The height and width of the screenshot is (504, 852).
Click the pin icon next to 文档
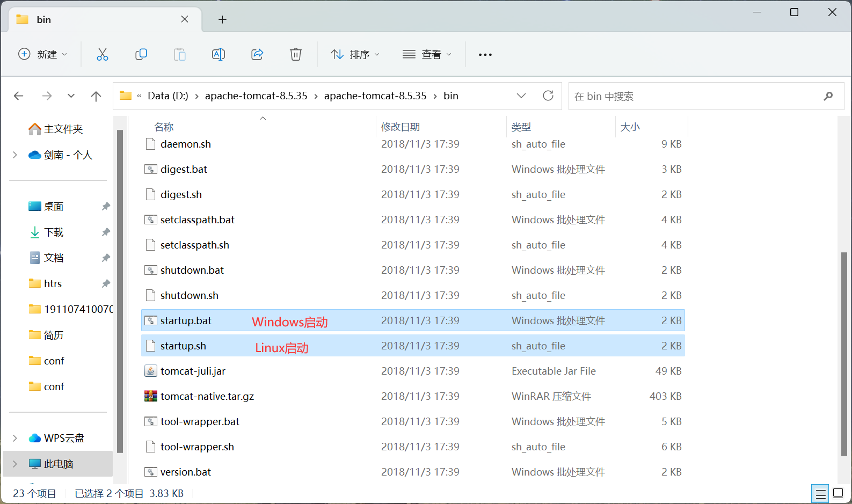pyautogui.click(x=106, y=258)
